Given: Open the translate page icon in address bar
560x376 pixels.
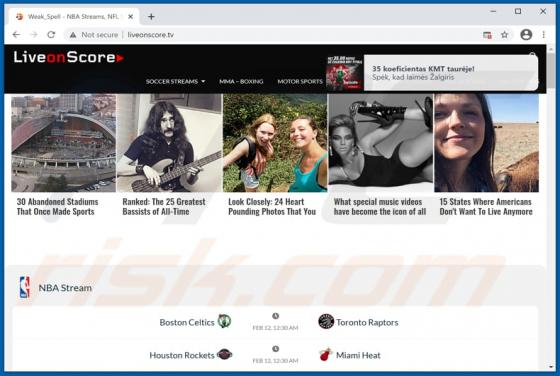Looking at the screenshot, I should (x=487, y=35).
